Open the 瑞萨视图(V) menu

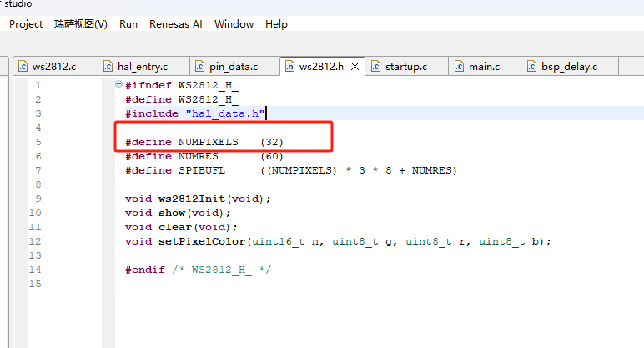point(81,24)
